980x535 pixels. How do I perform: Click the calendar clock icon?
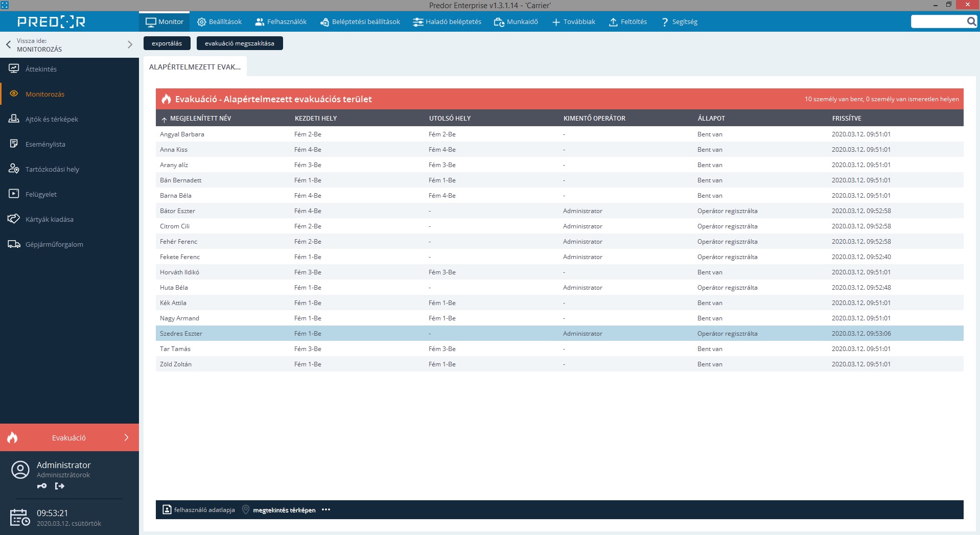[20, 518]
